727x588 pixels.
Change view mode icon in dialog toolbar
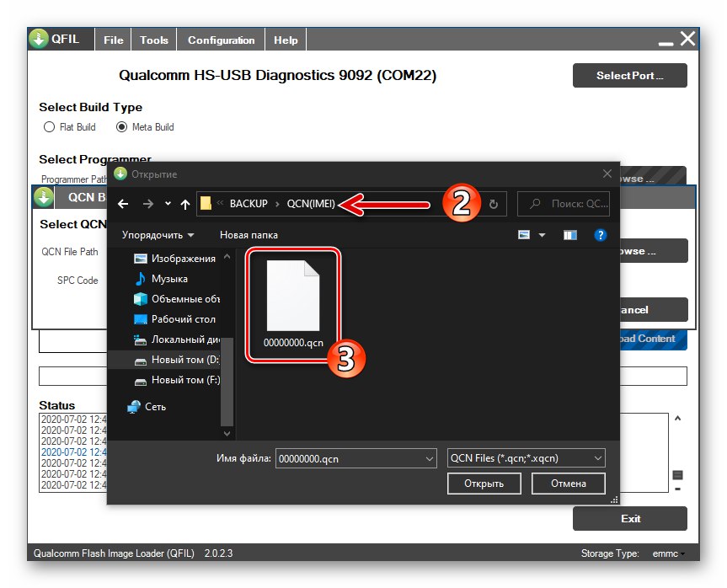[524, 235]
